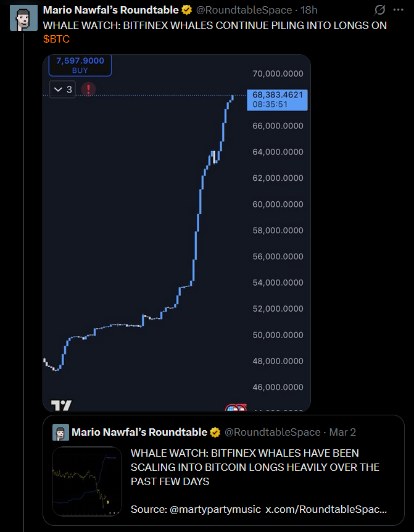Click the gold verified badge beside the author name
The height and width of the screenshot is (532, 414).
187,10
